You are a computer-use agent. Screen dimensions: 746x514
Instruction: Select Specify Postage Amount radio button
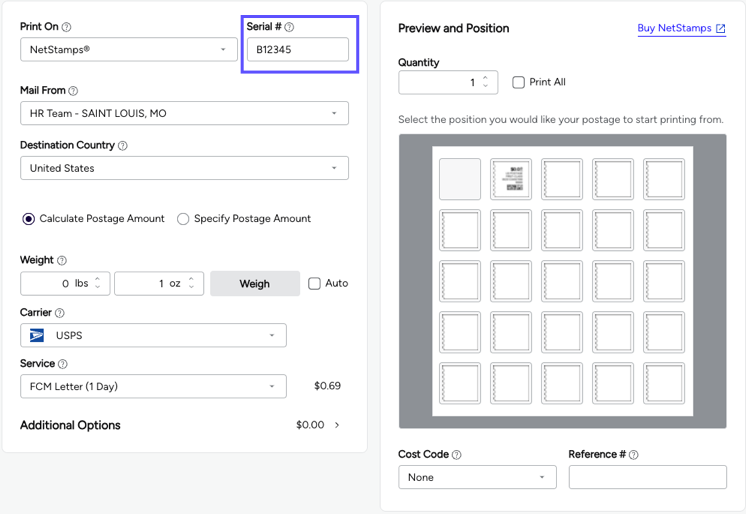(183, 219)
